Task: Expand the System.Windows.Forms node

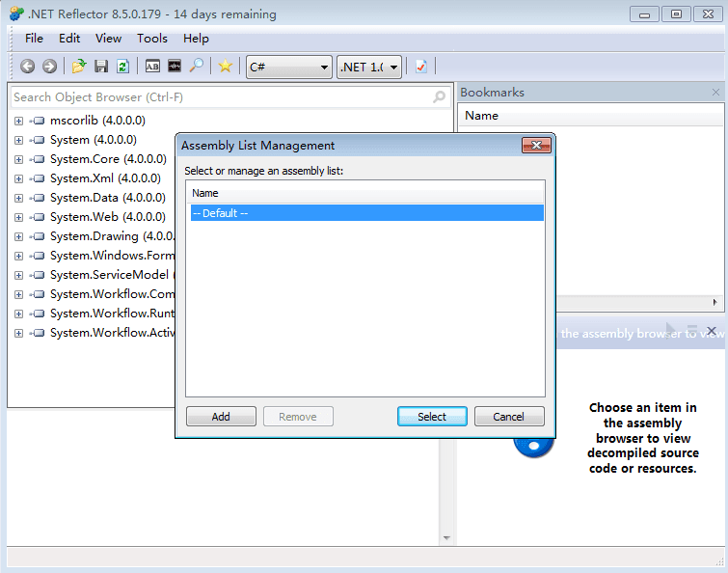Action: point(18,256)
